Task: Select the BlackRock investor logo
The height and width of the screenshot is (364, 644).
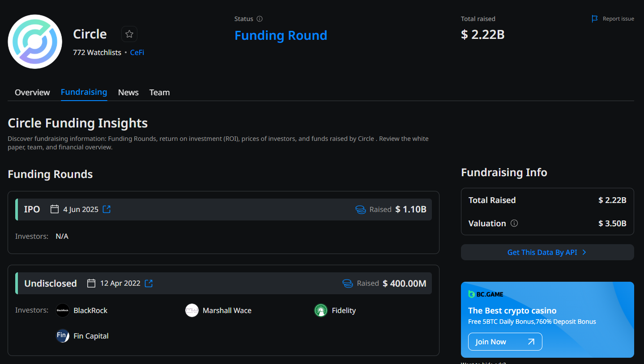Action: tap(62, 310)
